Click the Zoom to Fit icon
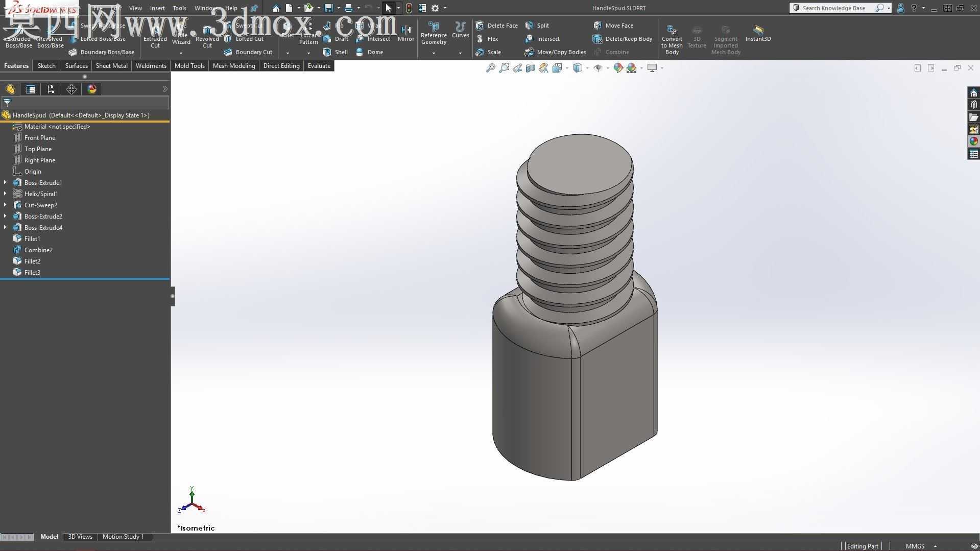The image size is (980, 551). (x=491, y=68)
